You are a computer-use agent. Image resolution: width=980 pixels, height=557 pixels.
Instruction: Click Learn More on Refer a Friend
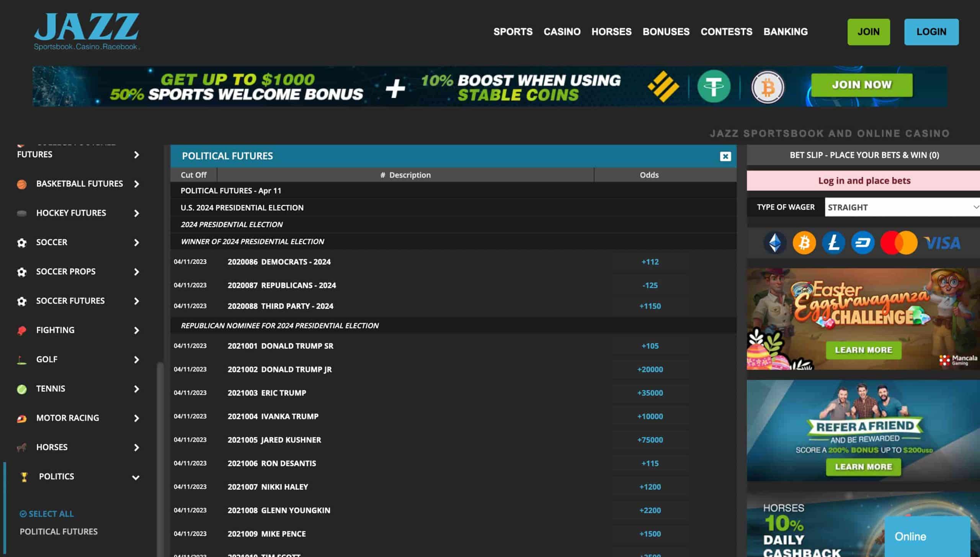click(x=863, y=467)
